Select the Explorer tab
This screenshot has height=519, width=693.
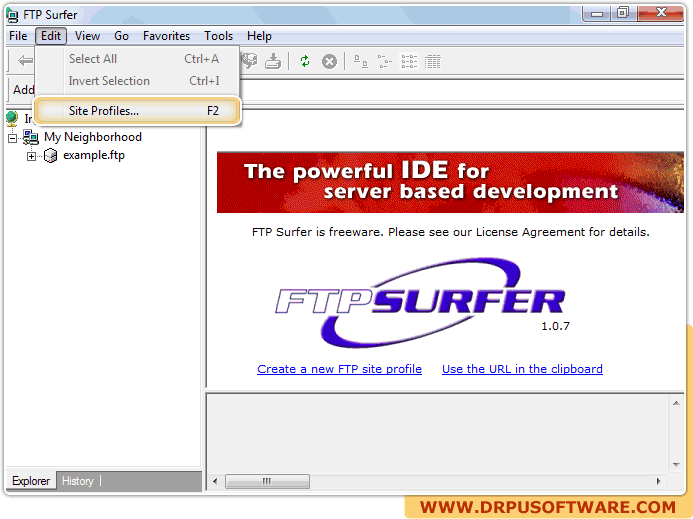(x=31, y=481)
